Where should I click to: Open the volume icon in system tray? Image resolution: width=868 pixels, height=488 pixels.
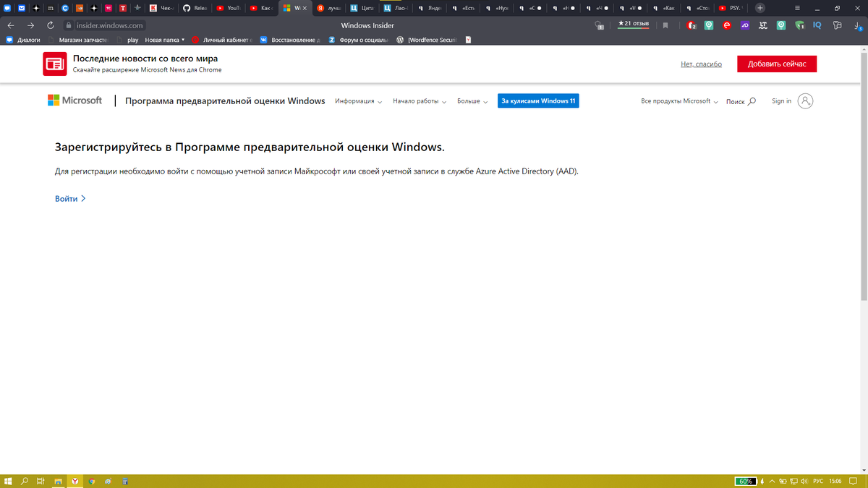tap(804, 481)
